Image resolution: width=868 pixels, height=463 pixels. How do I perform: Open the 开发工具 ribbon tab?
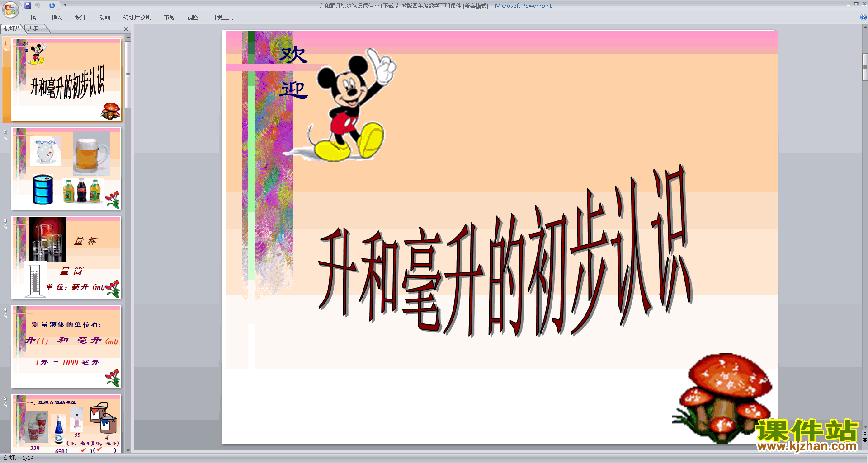(x=222, y=18)
